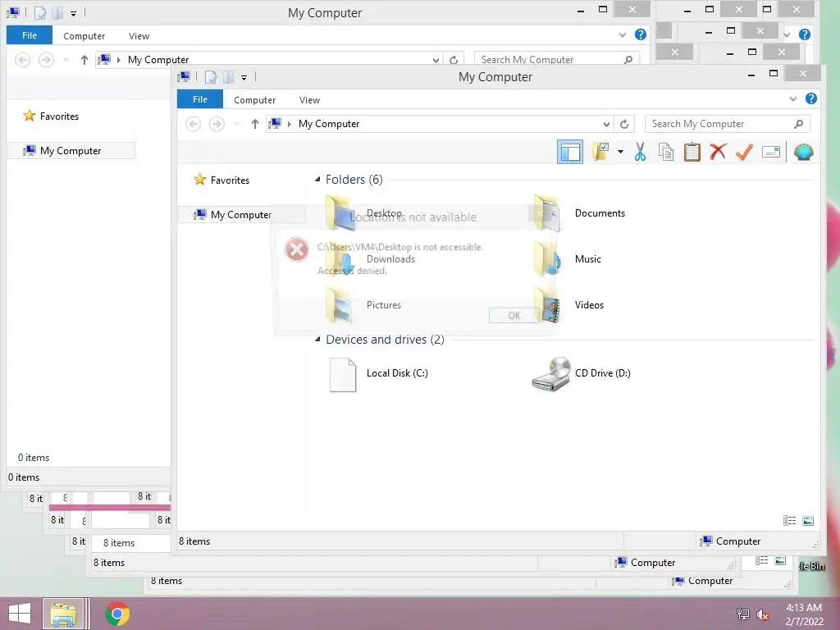Expand ribbon chevron in back-left window
This screenshot has width=840, height=630.
[623, 34]
